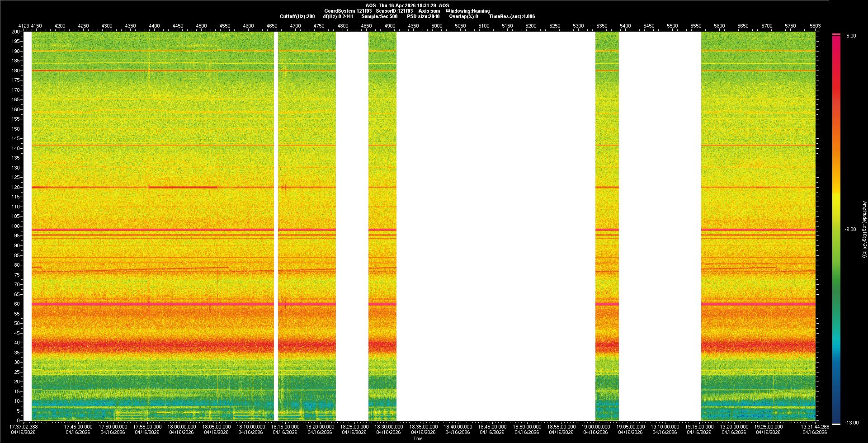This screenshot has height=443, width=868.
Task: Click the 120 Hz frequency axis tick label
Action: (x=15, y=187)
